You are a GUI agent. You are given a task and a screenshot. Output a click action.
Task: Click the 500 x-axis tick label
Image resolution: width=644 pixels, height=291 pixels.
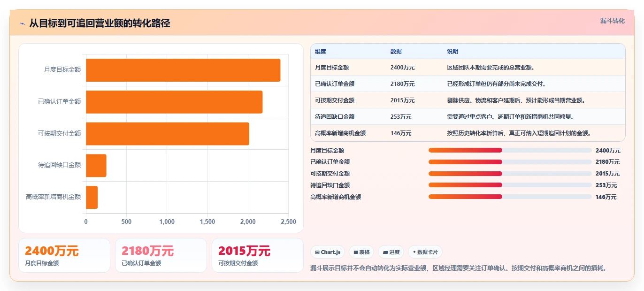click(x=126, y=222)
